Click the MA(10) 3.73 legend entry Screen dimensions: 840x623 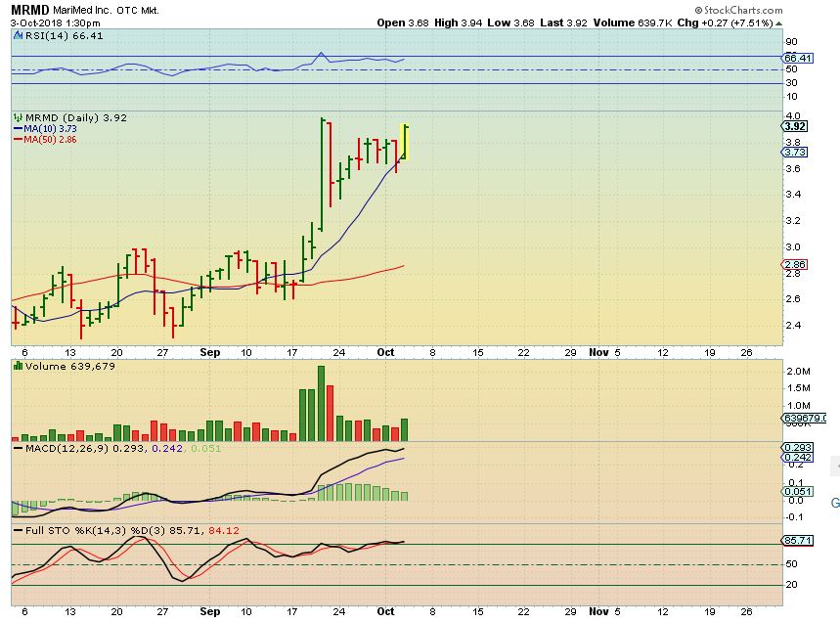point(45,128)
